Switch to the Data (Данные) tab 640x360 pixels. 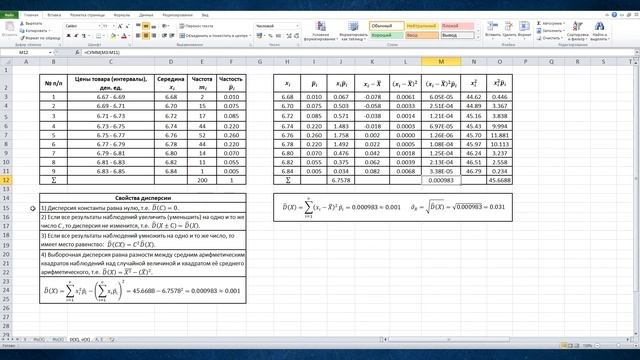(146, 15)
